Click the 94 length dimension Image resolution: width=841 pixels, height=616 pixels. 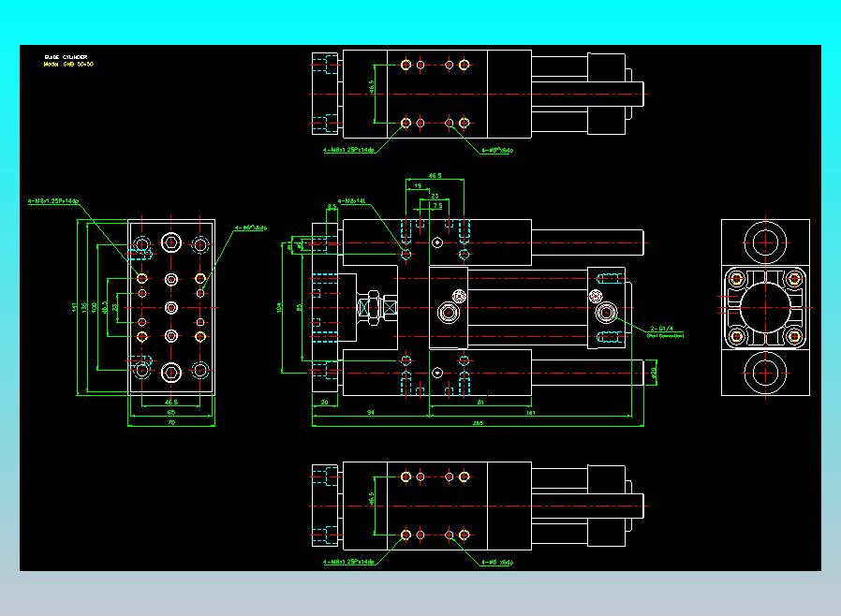370,412
